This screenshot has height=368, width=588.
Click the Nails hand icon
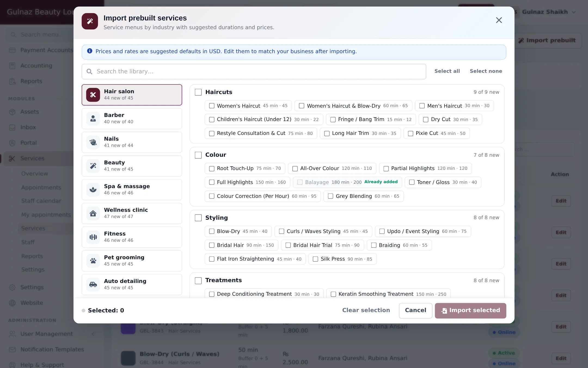click(93, 142)
